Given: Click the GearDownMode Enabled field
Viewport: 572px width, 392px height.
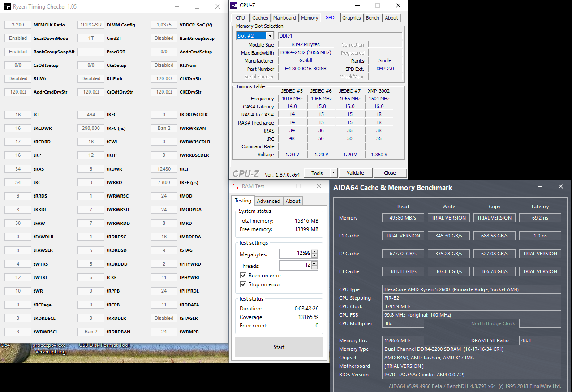Looking at the screenshot, I should 18,38.
